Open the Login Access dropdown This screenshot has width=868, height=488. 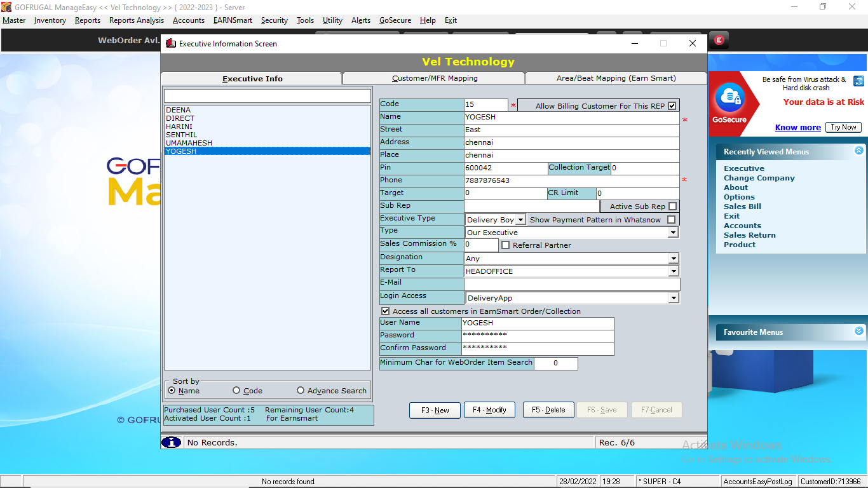tap(673, 298)
